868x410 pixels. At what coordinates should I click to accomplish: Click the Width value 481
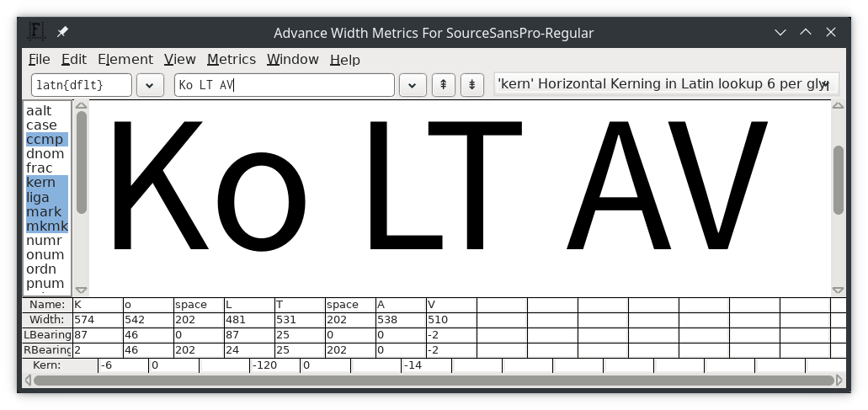(x=249, y=320)
